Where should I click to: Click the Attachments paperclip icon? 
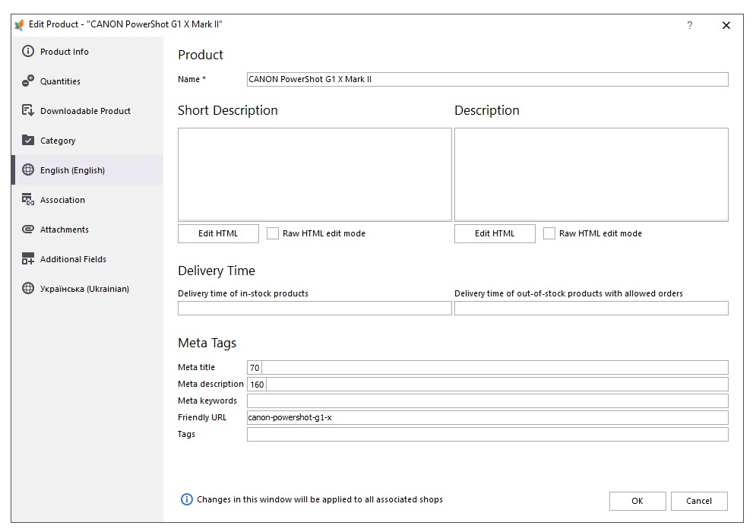click(x=28, y=229)
